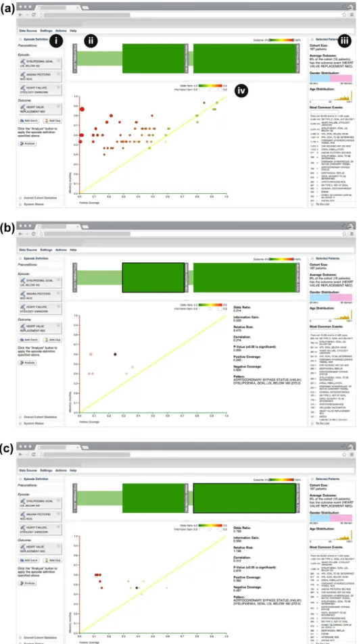Open Data Source menu in panel (a)
The height and width of the screenshot is (644, 359).
pyautogui.click(x=28, y=30)
